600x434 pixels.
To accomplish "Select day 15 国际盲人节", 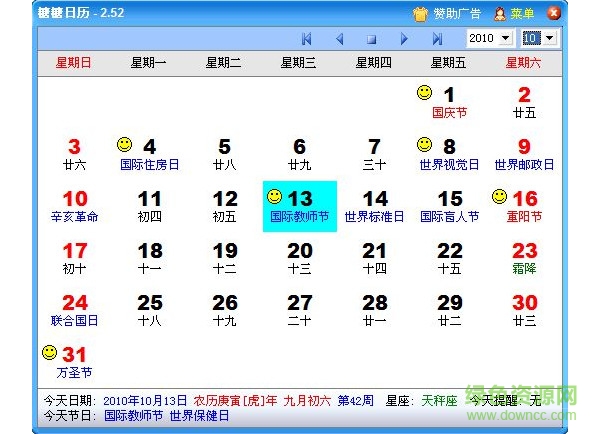I will click(x=449, y=207).
